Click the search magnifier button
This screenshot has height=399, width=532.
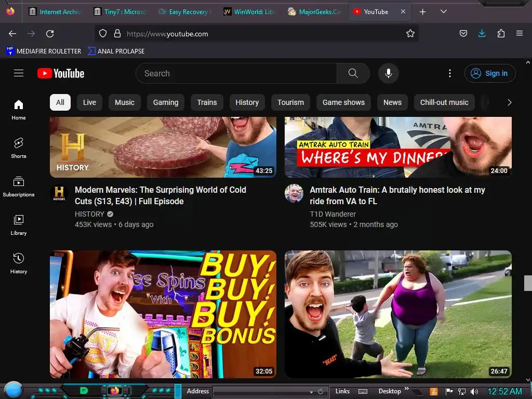[x=353, y=73]
